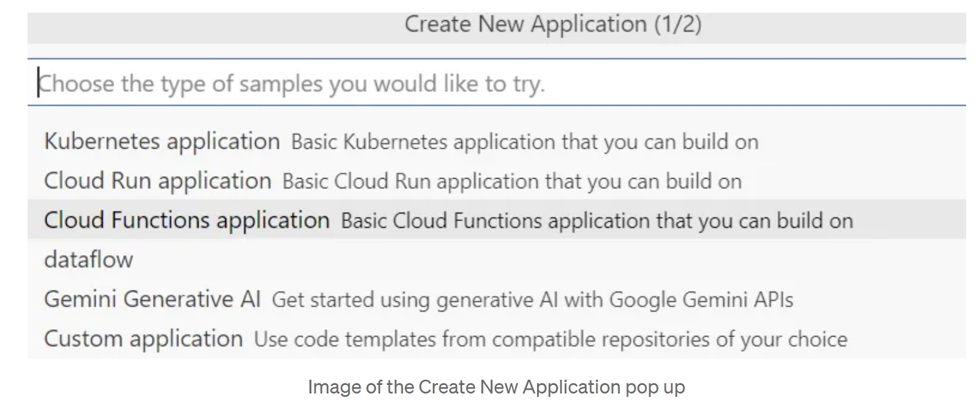Choose Cloud Run application sample

[157, 181]
